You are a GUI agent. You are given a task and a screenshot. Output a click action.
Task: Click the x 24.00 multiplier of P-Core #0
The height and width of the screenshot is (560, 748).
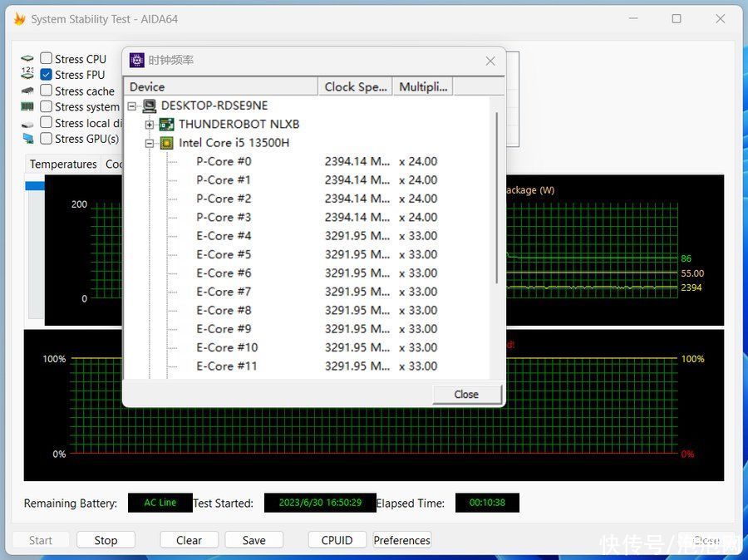[418, 161]
